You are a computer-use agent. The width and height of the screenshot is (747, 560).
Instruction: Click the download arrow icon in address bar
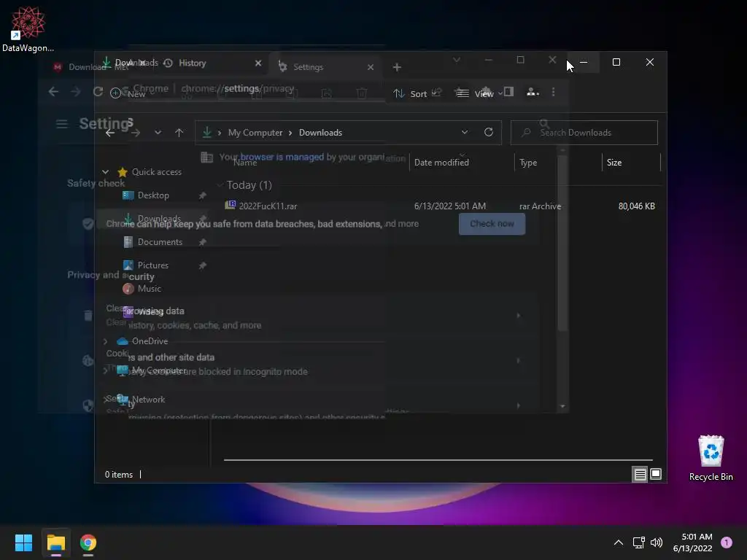click(x=206, y=133)
